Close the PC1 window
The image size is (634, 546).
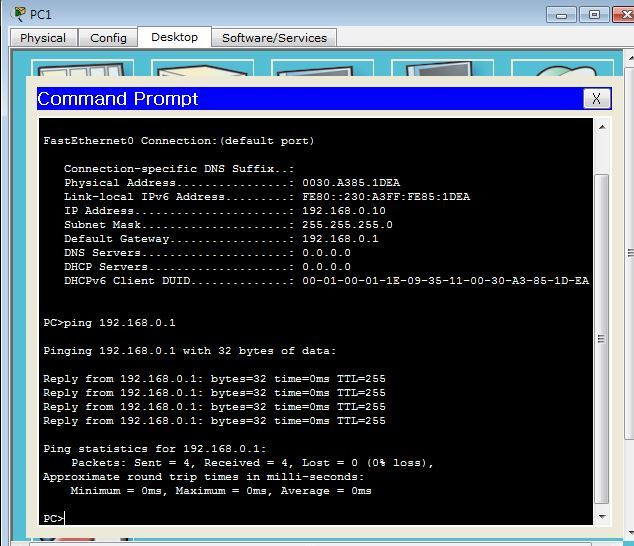[625, 15]
